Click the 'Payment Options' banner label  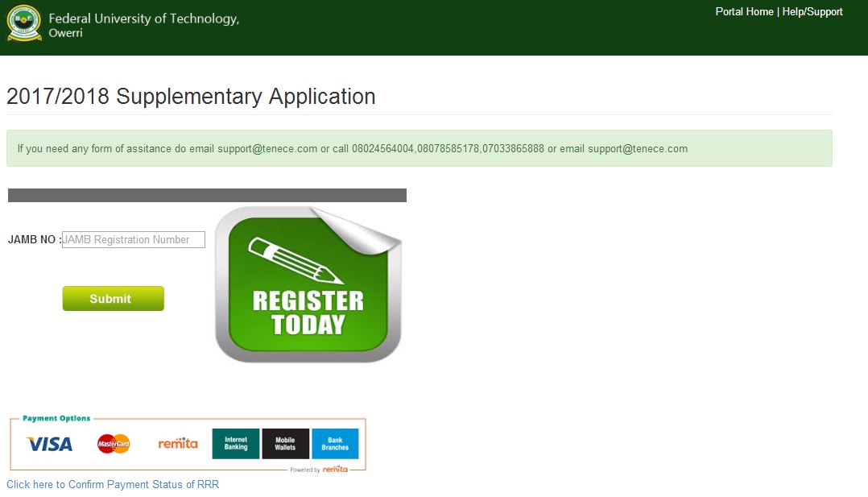click(56, 419)
